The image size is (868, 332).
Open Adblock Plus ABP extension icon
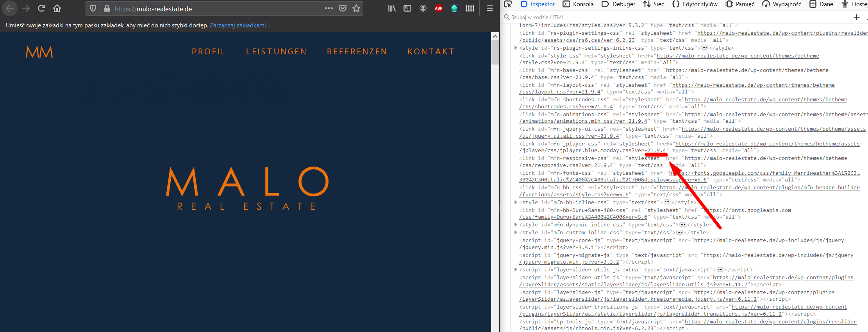pos(439,8)
